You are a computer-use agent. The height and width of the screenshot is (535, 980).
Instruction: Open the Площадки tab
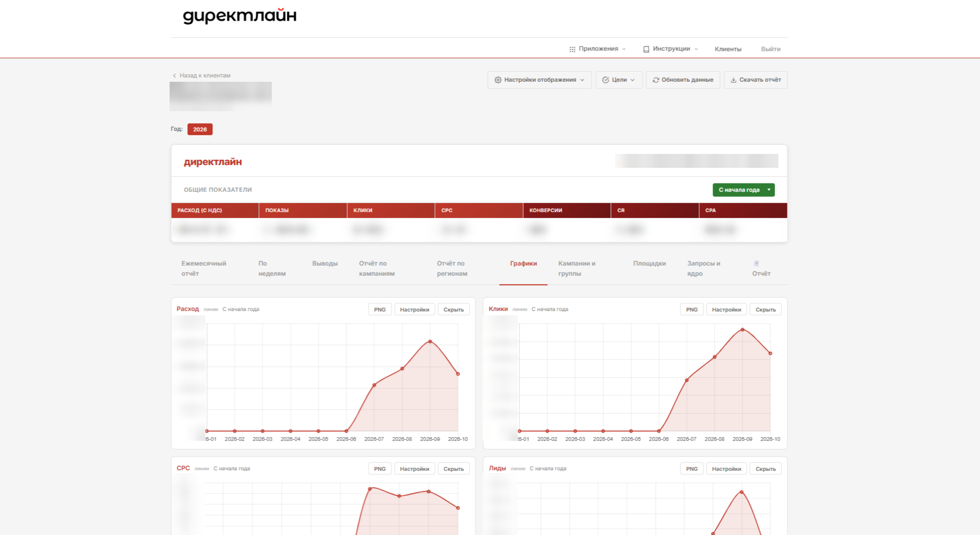649,263
